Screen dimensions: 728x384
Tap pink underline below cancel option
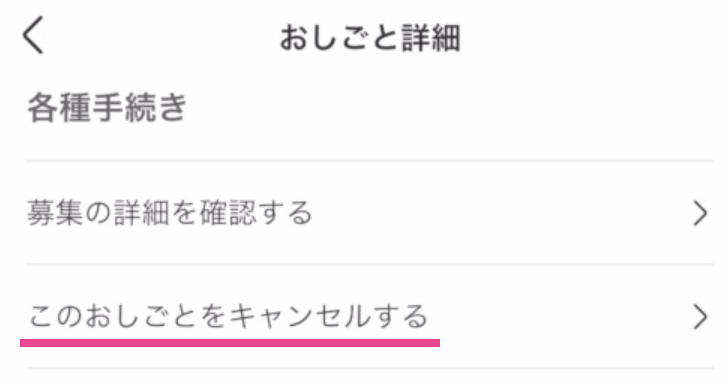[x=230, y=343]
